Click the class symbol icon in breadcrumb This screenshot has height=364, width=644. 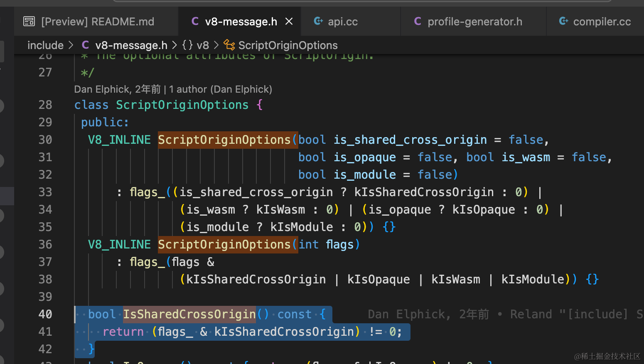coord(229,44)
